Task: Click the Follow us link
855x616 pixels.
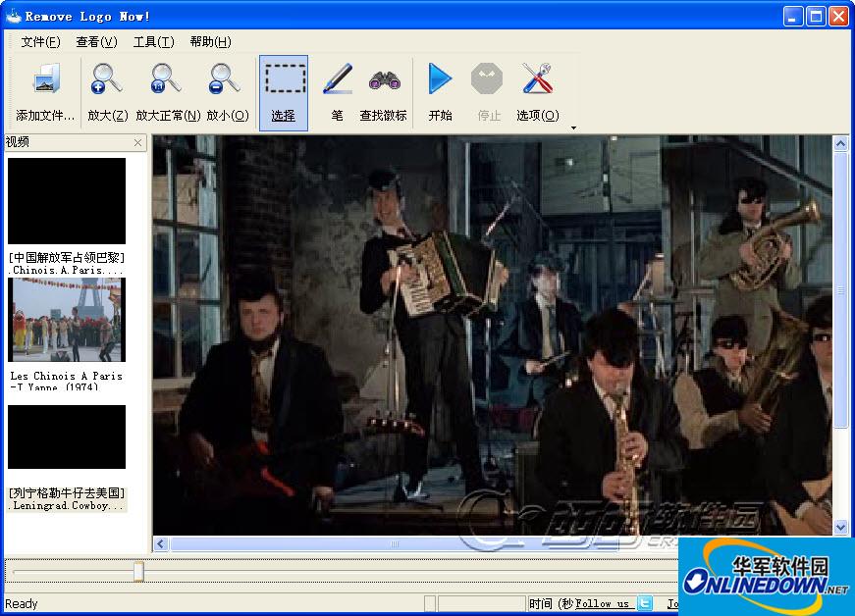Action: (602, 603)
